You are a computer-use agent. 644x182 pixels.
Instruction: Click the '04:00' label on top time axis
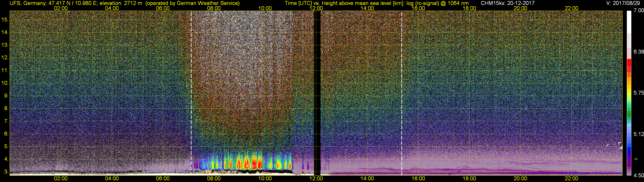click(112, 8)
